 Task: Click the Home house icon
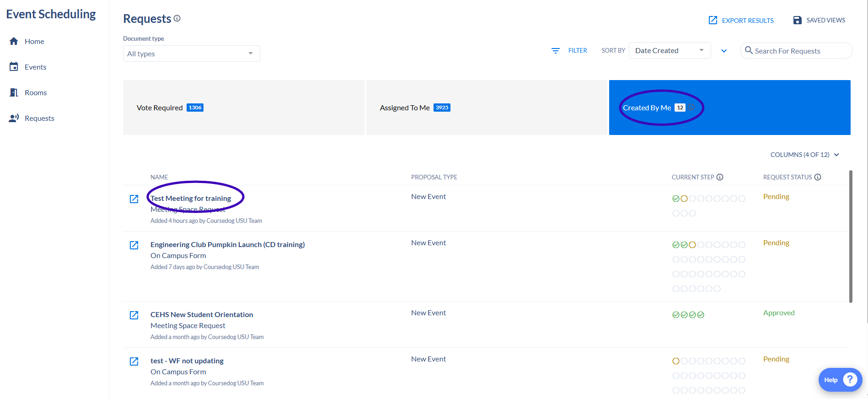pos(14,41)
